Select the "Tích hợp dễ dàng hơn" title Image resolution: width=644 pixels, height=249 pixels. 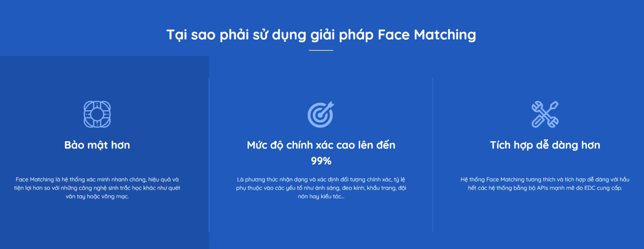click(545, 145)
